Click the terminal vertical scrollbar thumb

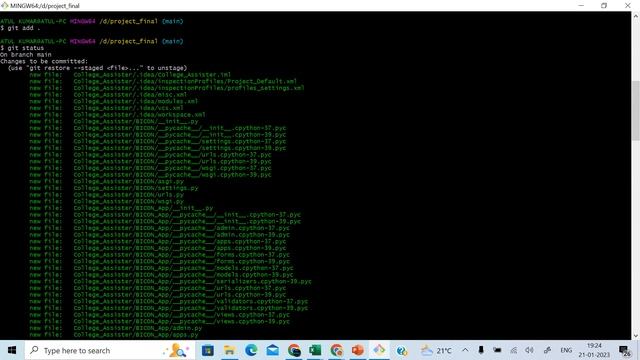coord(636,110)
